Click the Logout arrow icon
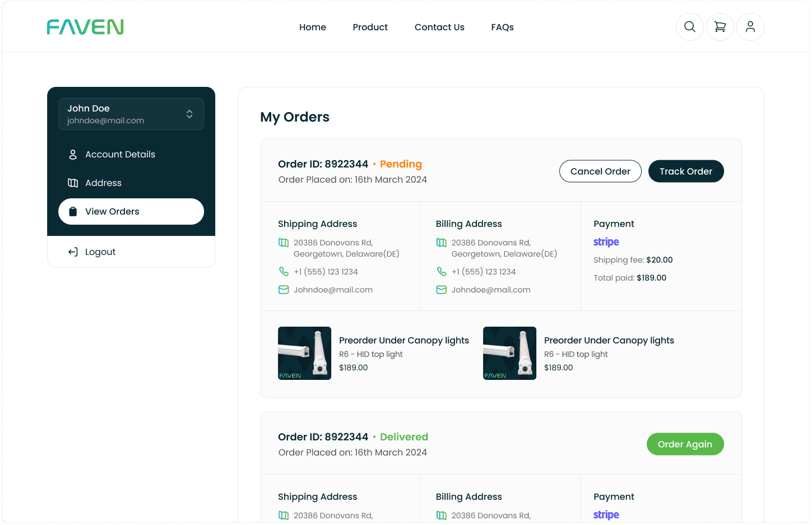 (x=73, y=252)
